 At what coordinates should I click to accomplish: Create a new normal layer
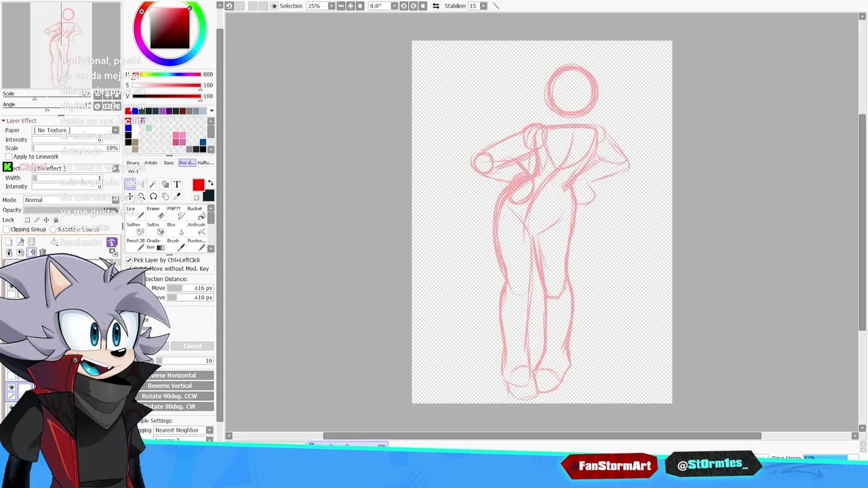point(9,242)
